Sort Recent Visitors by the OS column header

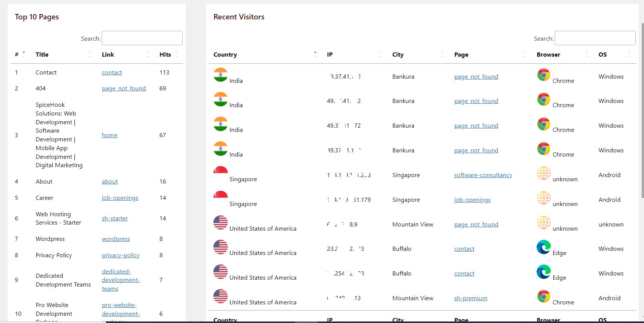coord(614,54)
